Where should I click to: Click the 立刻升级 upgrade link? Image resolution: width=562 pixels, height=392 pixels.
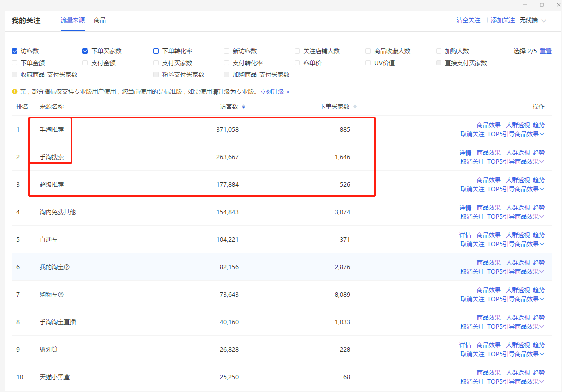coord(274,92)
